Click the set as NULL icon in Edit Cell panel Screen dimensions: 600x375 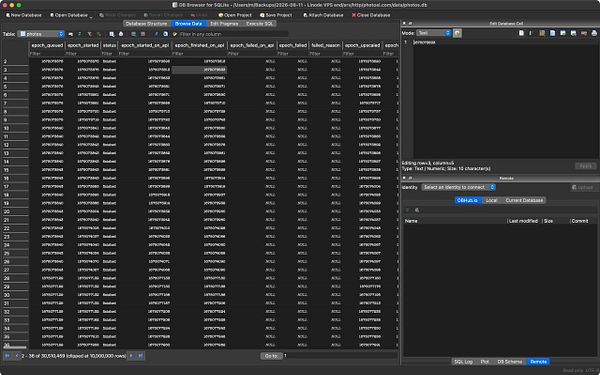pyautogui.click(x=584, y=33)
